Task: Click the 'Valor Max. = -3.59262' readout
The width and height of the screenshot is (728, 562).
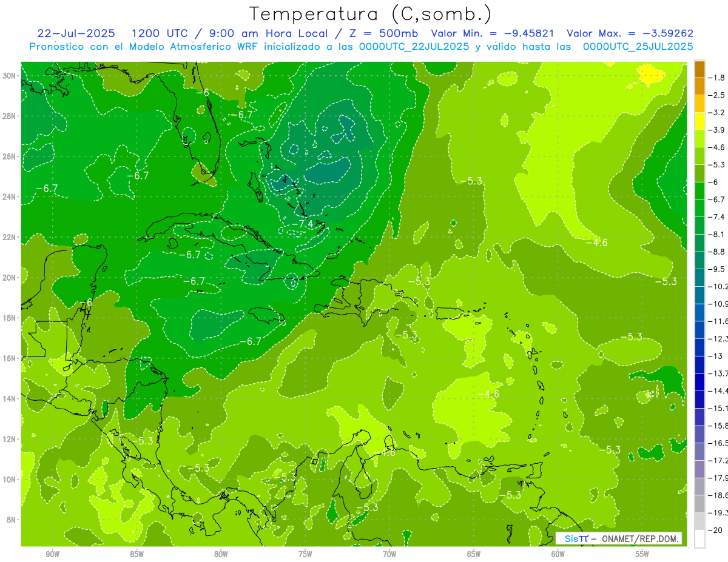Action: tap(630, 33)
